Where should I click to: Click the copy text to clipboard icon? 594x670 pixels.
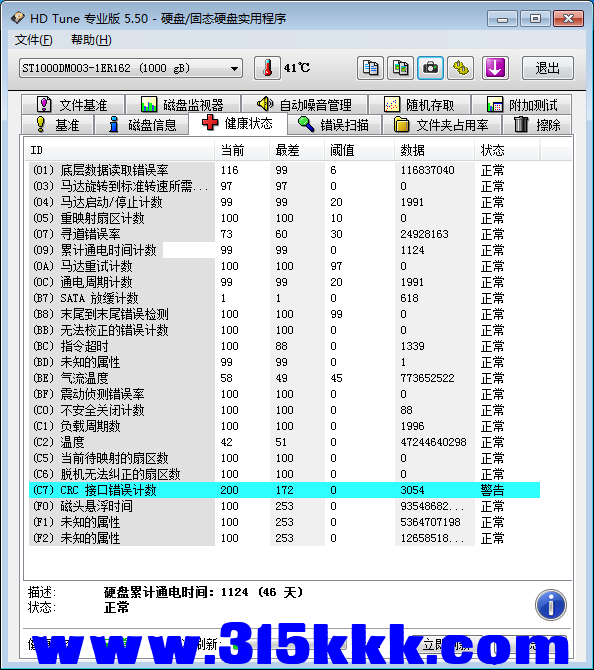[370, 68]
